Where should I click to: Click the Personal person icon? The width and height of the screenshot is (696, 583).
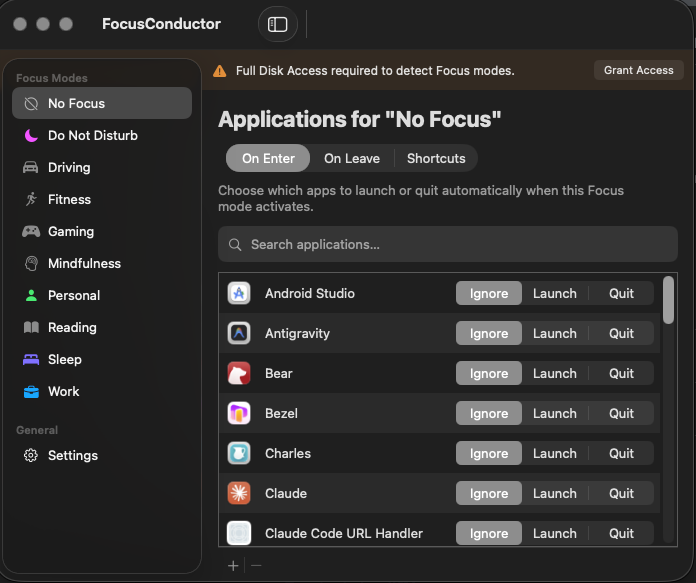[31, 295]
